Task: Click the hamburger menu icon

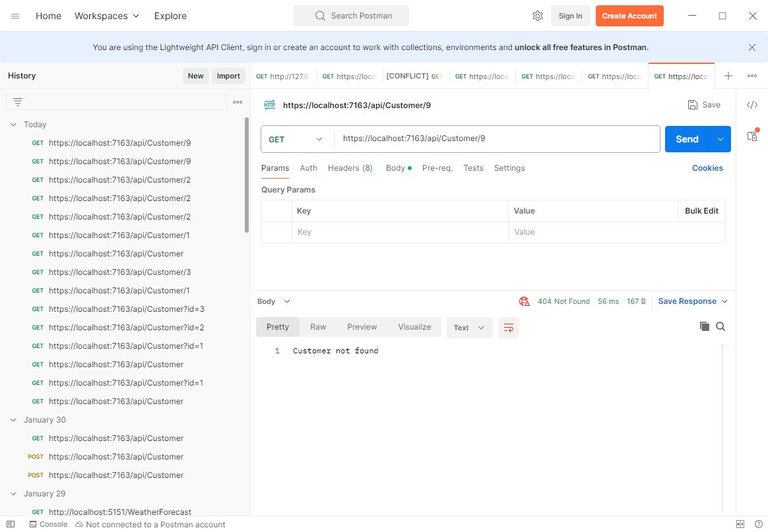Action: pyautogui.click(x=15, y=16)
